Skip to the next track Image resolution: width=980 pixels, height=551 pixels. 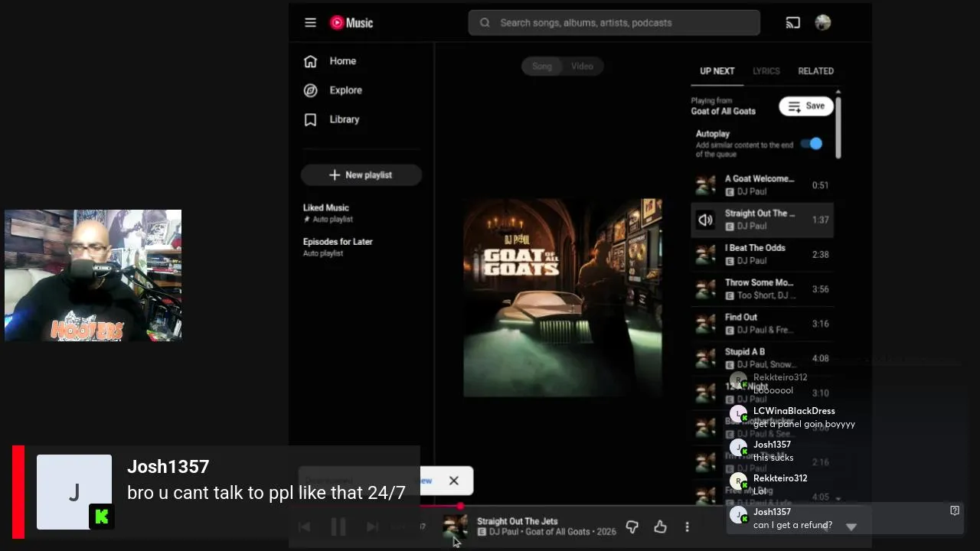tap(372, 527)
